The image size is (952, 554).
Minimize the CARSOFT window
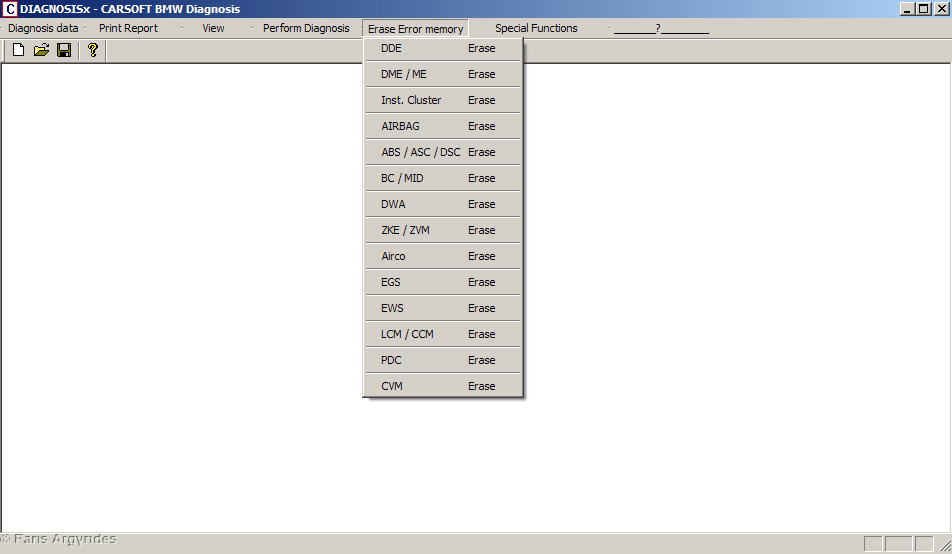(907, 9)
